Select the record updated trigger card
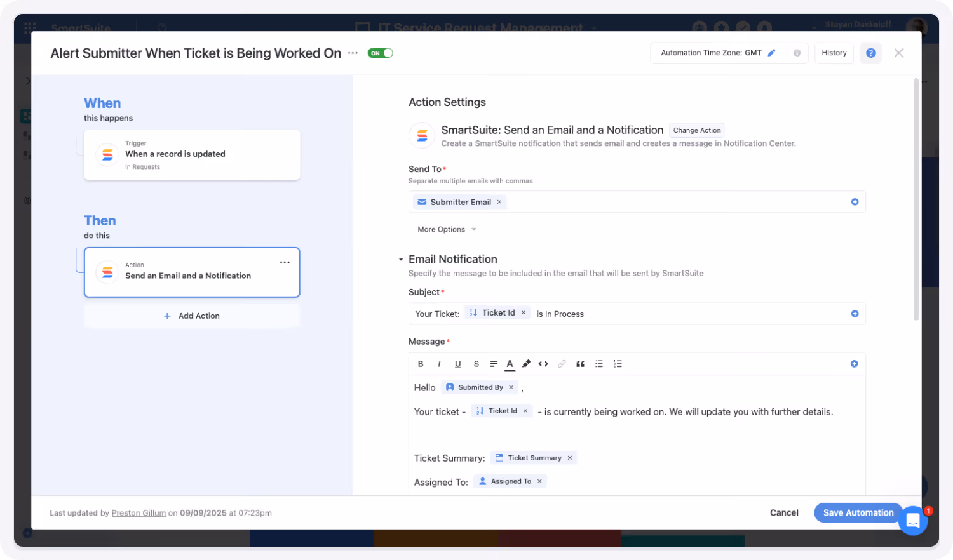Viewport: 953px width, 560px height. 192,155
